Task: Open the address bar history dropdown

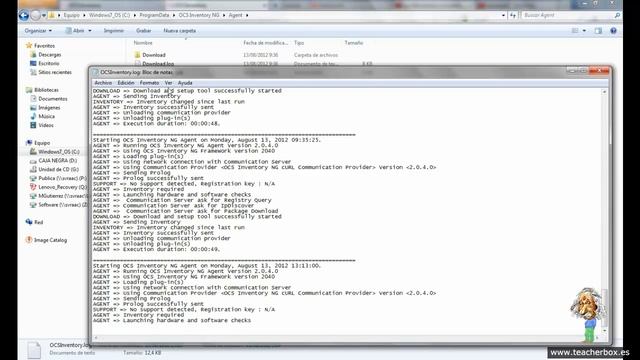Action: point(503,15)
